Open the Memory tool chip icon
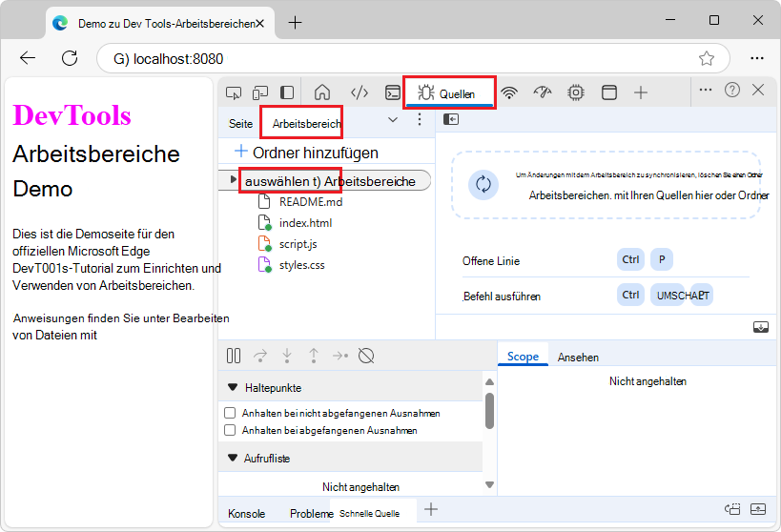Viewport: 781px width, 532px height. [576, 92]
